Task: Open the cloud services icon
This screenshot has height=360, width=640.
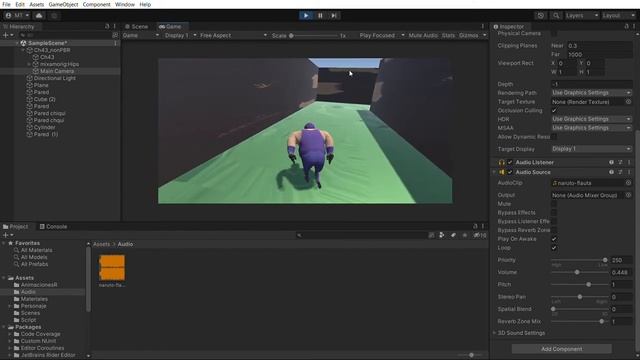Action: point(39,16)
